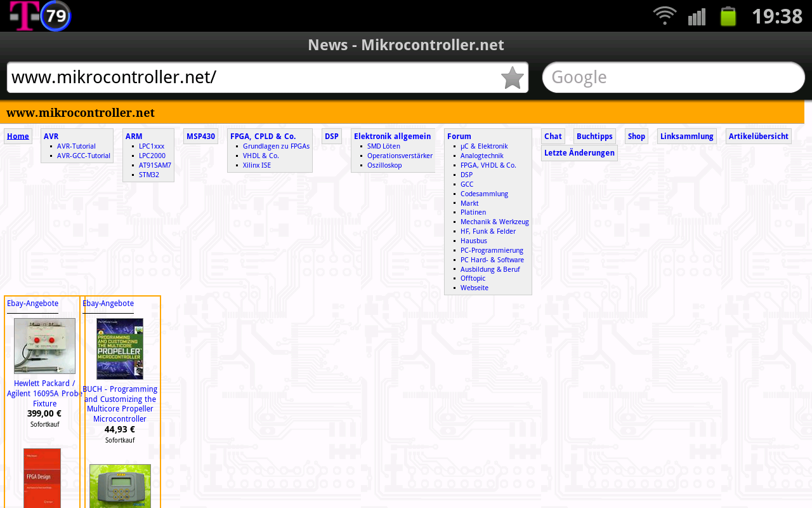
Task: Open VHDL & Co. link under FPGA menu
Action: coord(261,156)
